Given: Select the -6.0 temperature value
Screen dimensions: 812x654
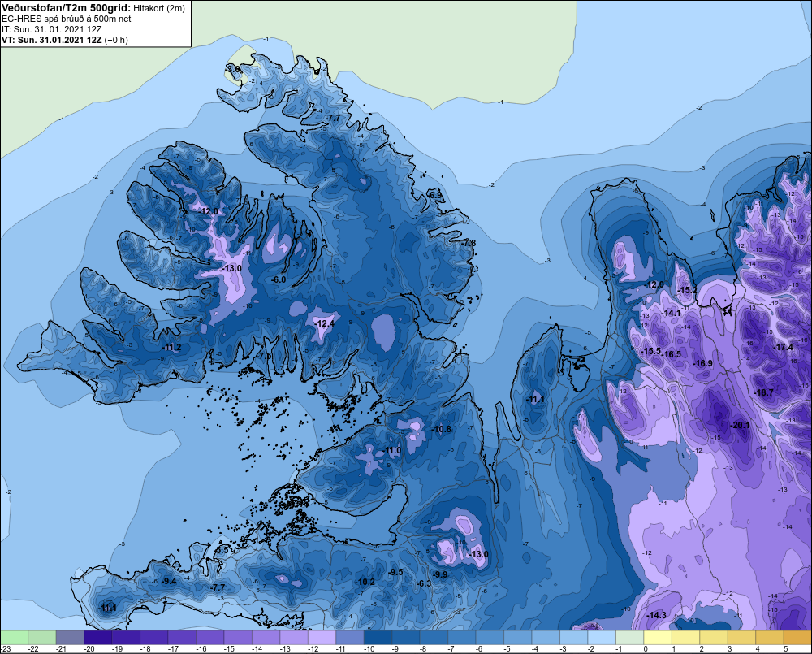Looking at the screenshot, I should point(279,279).
